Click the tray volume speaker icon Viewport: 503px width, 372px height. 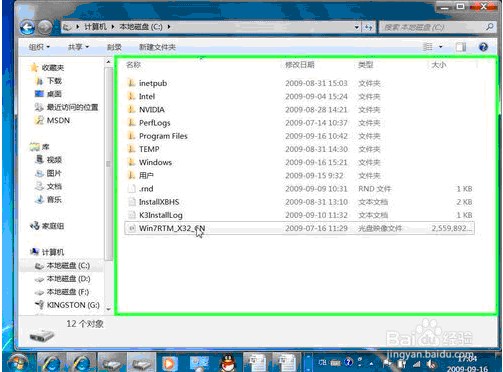(x=430, y=364)
